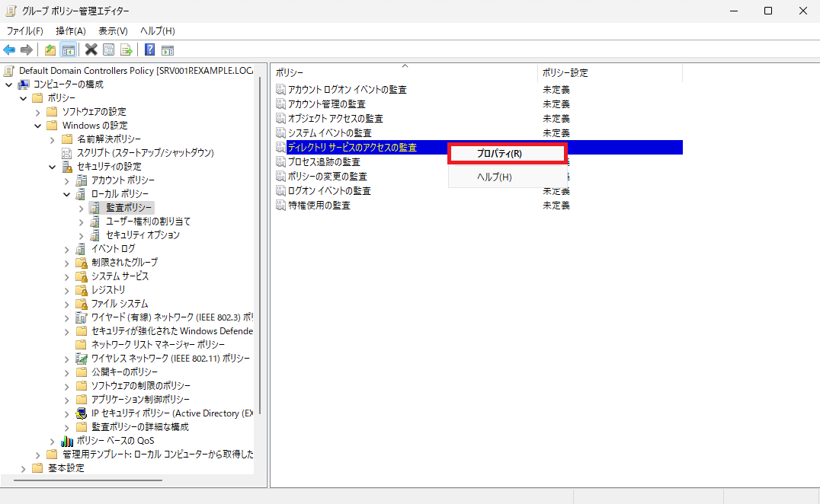The width and height of the screenshot is (820, 504).
Task: Choose プロパティ(R) in the context menu
Action: (508, 154)
